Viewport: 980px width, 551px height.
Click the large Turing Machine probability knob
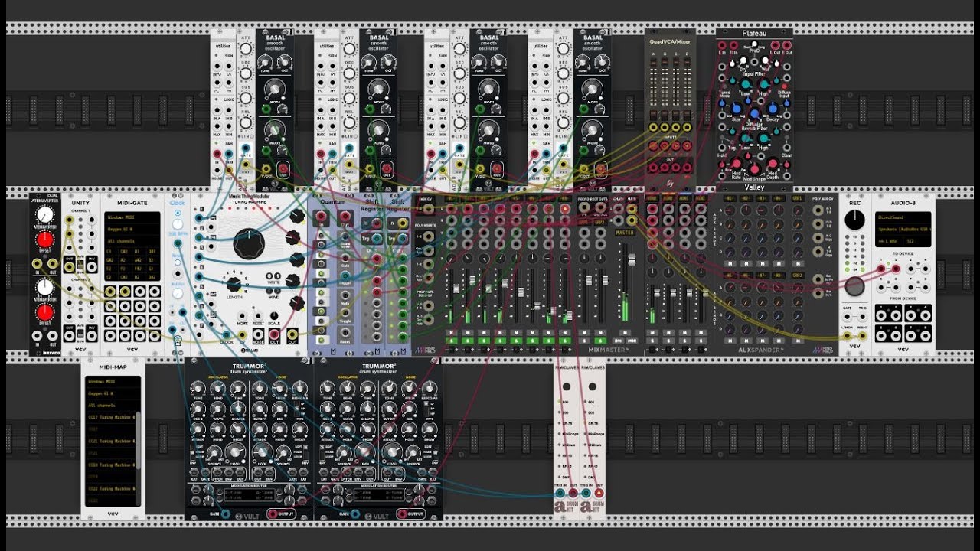[x=249, y=244]
